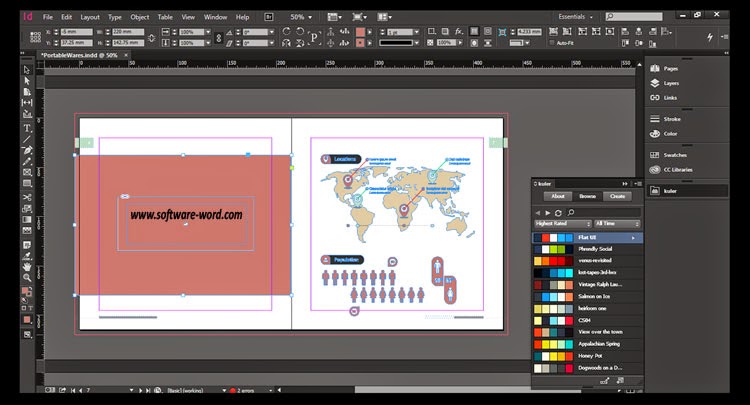Open Adobe Bridge with the Br icon
This screenshot has height=405, width=750.
pos(269,17)
